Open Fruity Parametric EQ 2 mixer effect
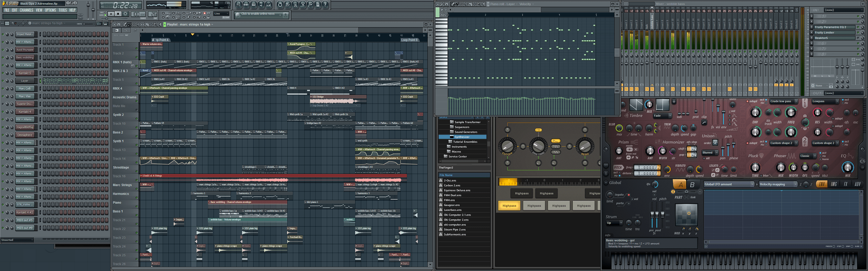The image size is (868, 271). pos(834,27)
